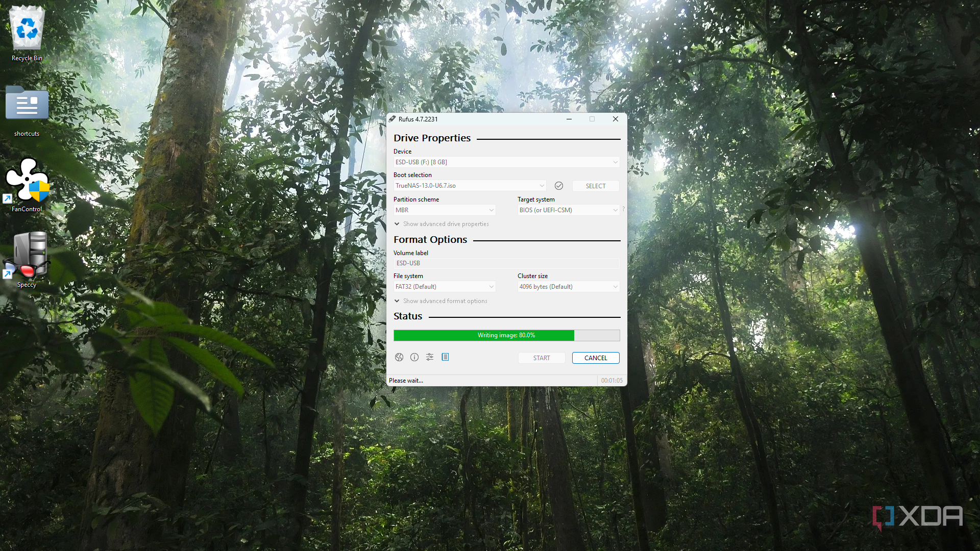The image size is (980, 551).
Task: Click the START button
Action: [x=542, y=358]
